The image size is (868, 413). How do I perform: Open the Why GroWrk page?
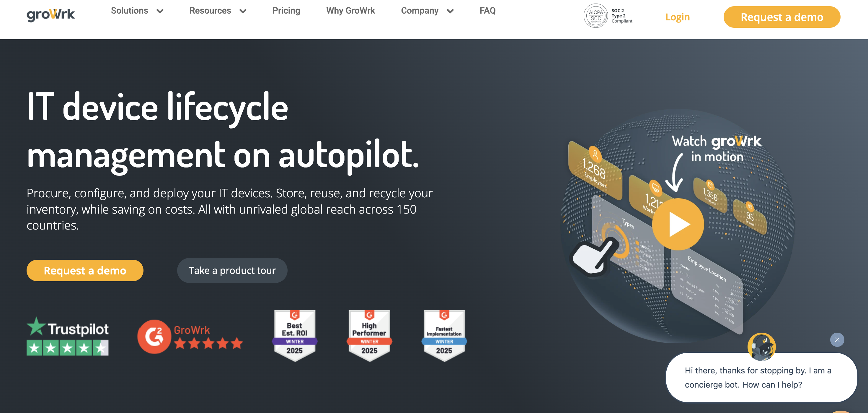[350, 10]
